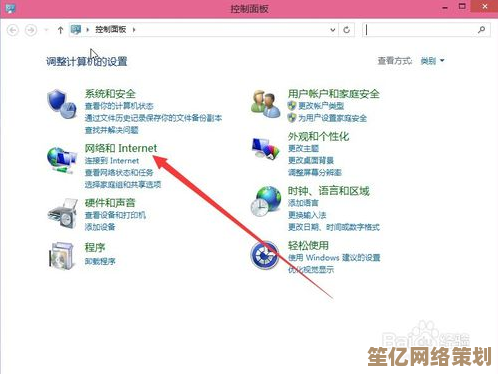Open System and Security shield icon
The image size is (498, 375).
(x=62, y=104)
